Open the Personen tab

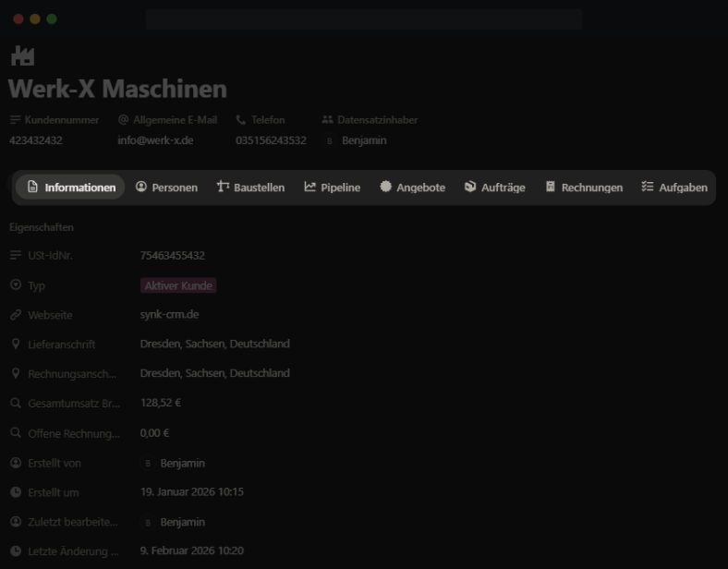[x=166, y=188]
